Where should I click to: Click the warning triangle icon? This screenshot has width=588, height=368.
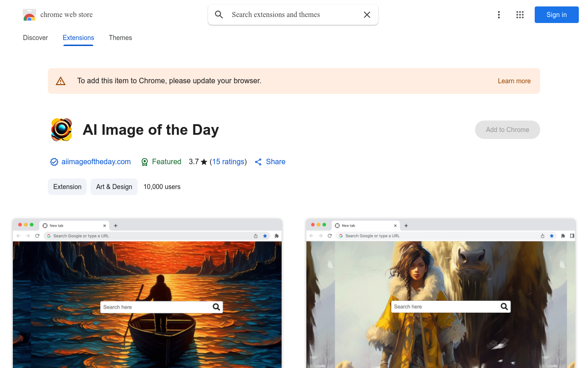pos(61,81)
